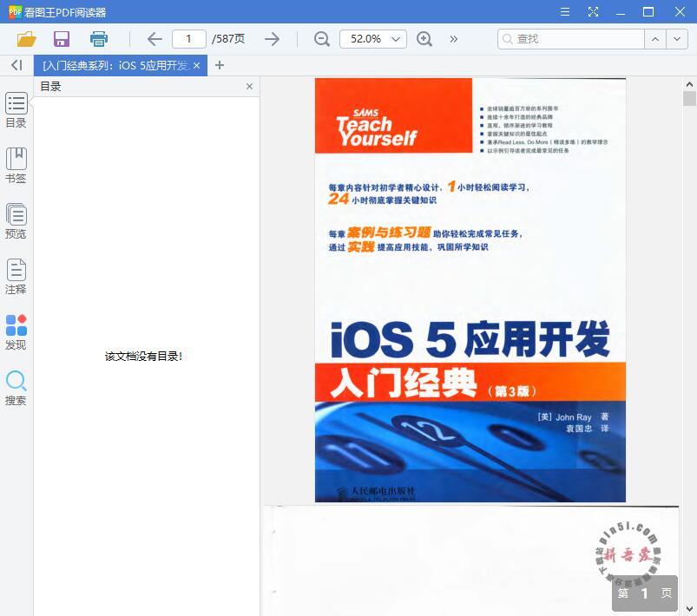Click the 查找 search field
The height and width of the screenshot is (616, 697).
pyautogui.click(x=571, y=39)
